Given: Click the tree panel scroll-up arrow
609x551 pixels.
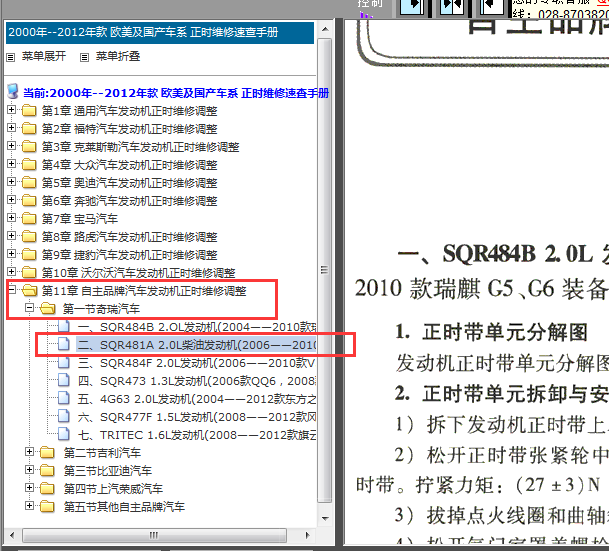Looking at the screenshot, I should tap(325, 29).
